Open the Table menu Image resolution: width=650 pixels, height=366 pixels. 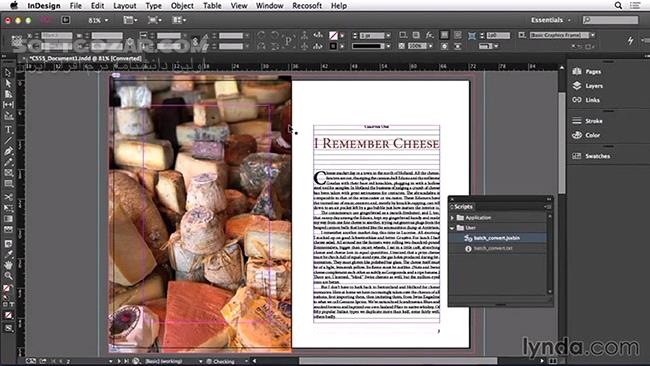click(212, 6)
